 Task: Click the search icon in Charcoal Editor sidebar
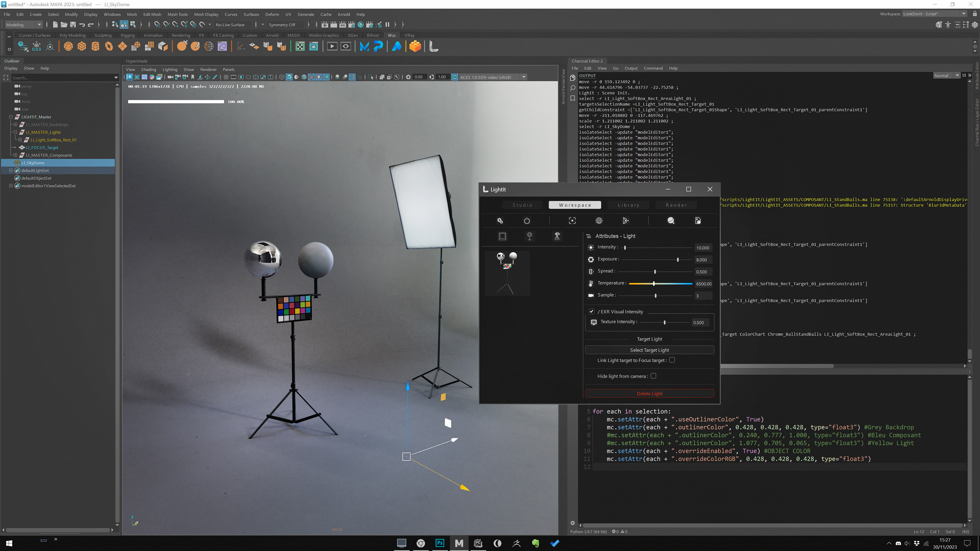(x=572, y=88)
